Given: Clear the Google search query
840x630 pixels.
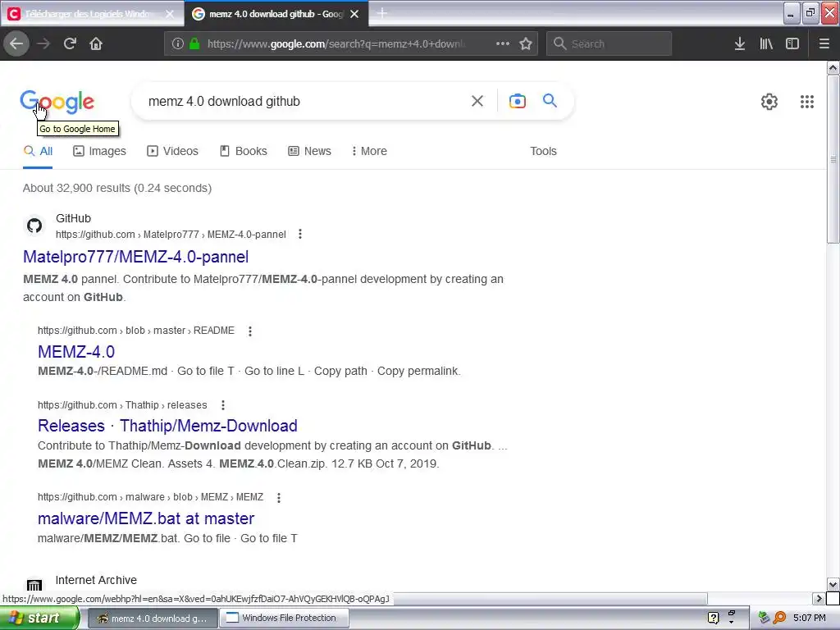Looking at the screenshot, I should [477, 101].
